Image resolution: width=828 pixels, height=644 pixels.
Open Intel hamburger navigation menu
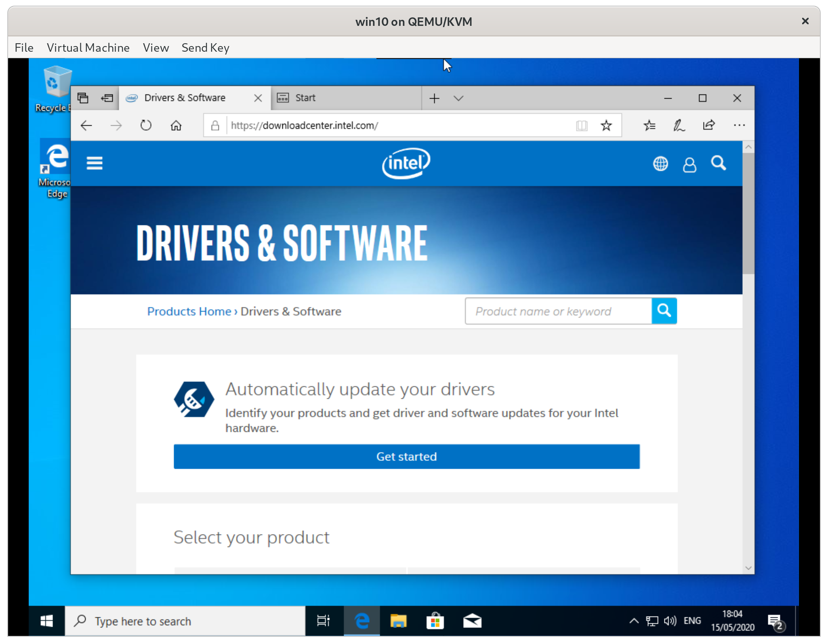95,163
